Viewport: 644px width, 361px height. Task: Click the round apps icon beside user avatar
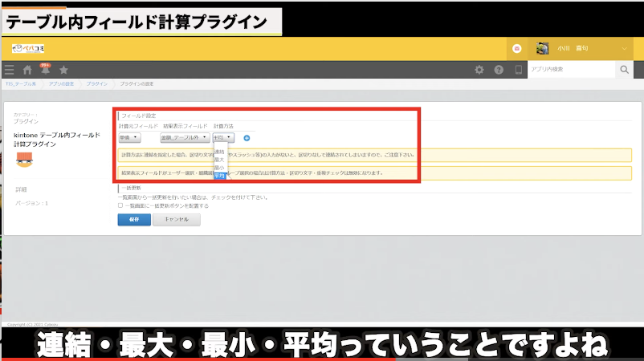coord(517,48)
